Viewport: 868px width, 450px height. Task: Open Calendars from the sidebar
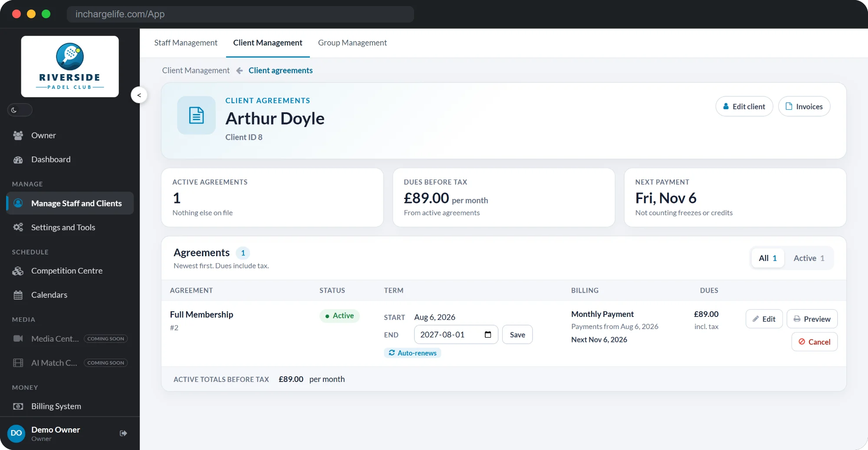point(69,295)
